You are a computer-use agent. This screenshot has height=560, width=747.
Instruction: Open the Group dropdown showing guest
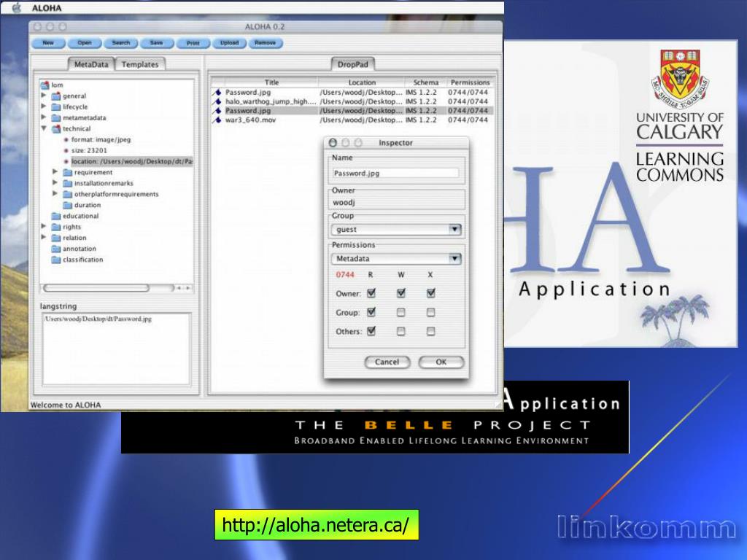(x=396, y=230)
